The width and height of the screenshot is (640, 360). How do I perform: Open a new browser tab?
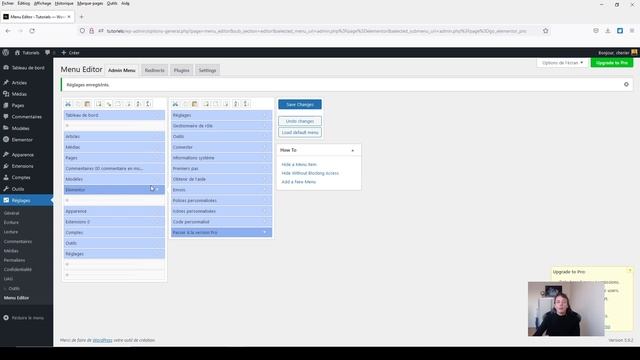pyautogui.click(x=81, y=17)
